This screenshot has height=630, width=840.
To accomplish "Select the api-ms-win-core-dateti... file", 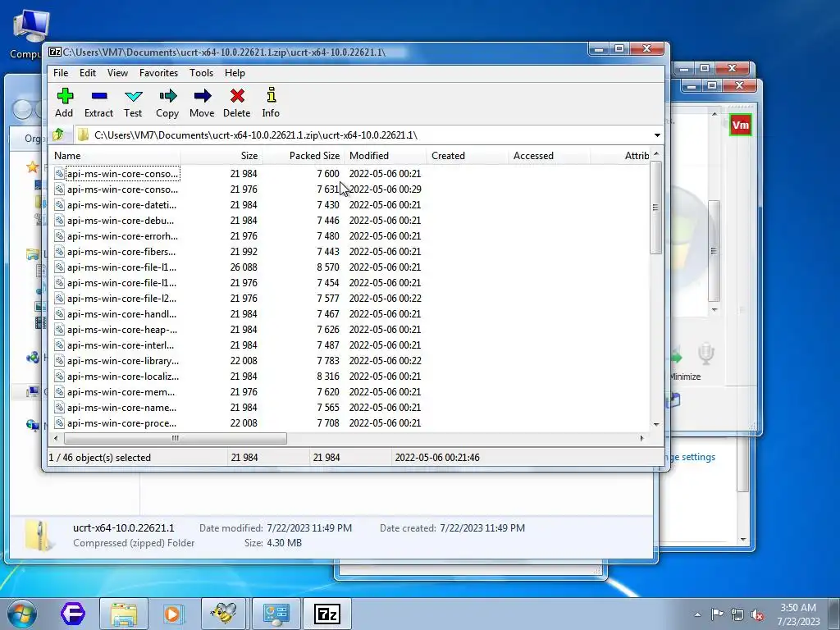I will pos(121,204).
